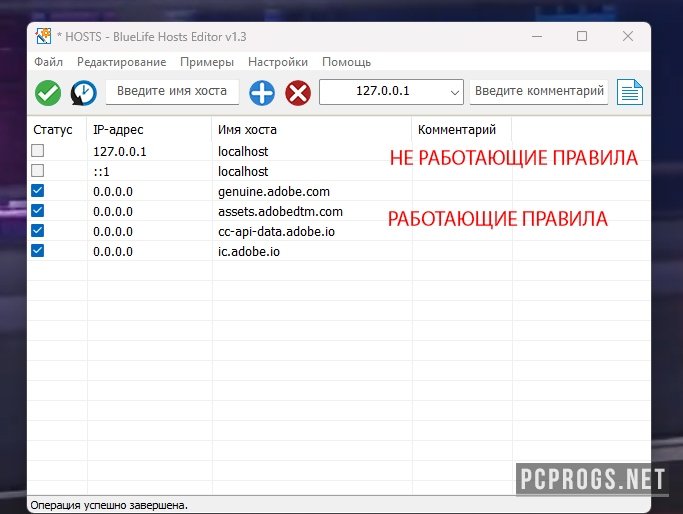Open hosts file with document icon
Screen dimensions: 683x514
629,92
